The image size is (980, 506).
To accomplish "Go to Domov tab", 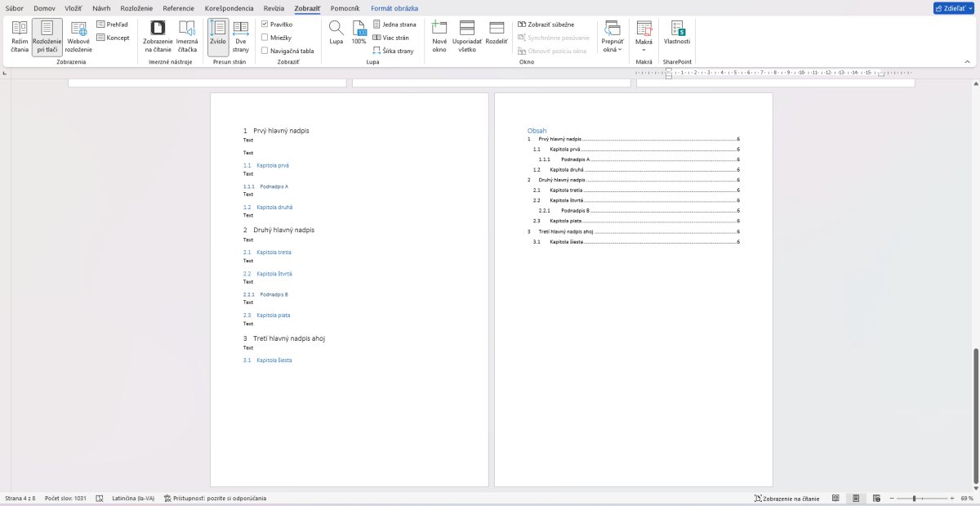I will 44,7.
